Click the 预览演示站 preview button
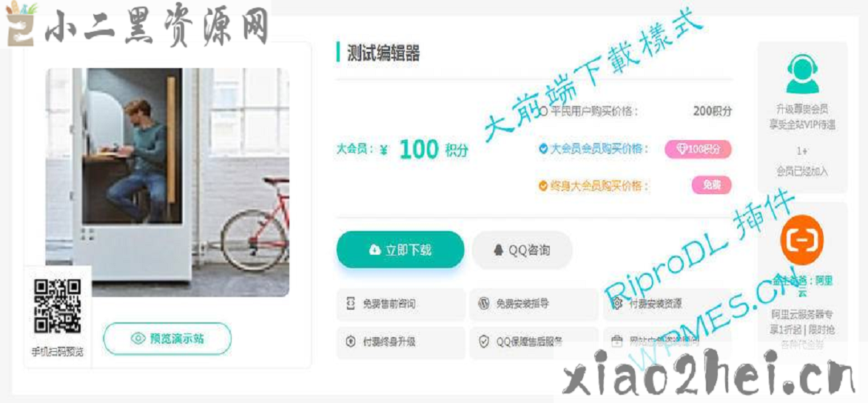868x403 pixels. pos(167,338)
